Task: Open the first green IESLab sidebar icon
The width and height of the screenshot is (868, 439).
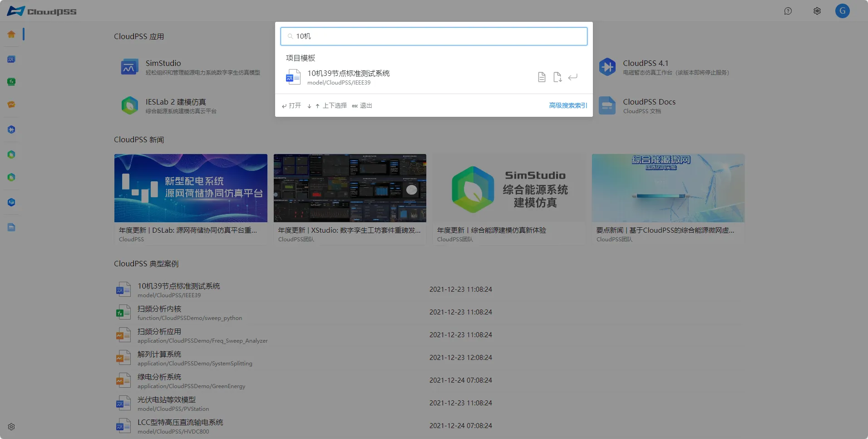Action: pos(11,155)
